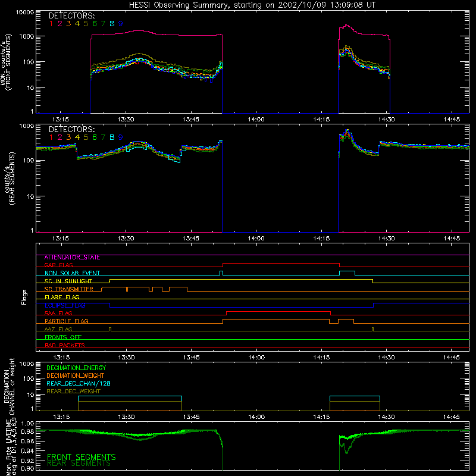Select detector 6 in front segments legend
The width and height of the screenshot is (476, 476).
click(x=95, y=24)
